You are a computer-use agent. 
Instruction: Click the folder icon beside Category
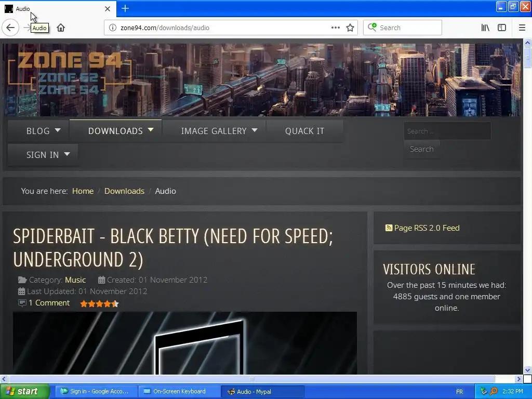pos(22,280)
